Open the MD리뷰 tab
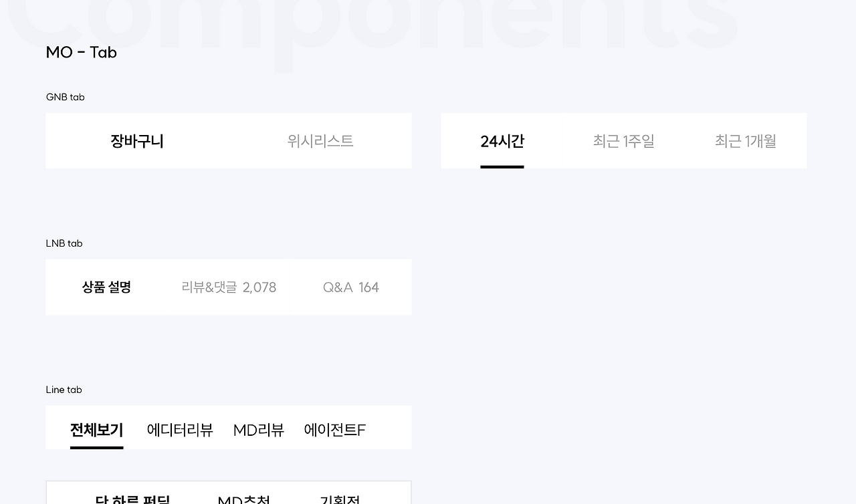 (x=258, y=430)
